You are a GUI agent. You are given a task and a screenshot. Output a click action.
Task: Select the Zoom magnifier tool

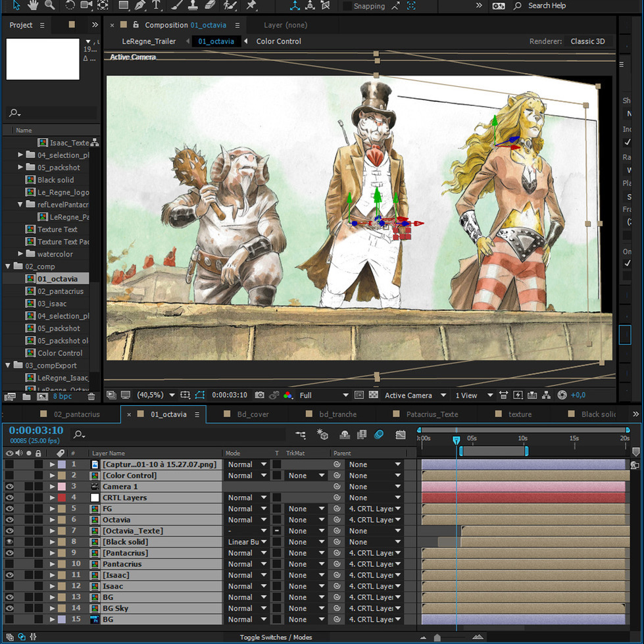(x=50, y=5)
